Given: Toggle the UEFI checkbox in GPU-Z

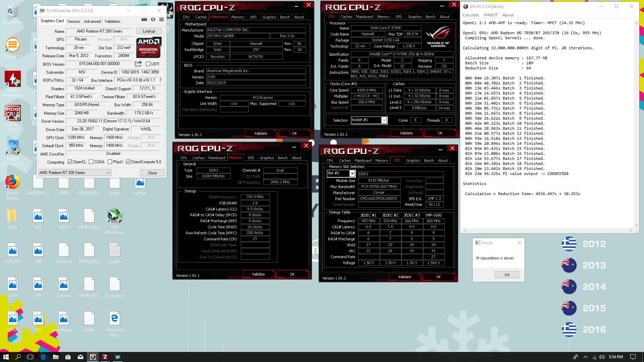Looking at the screenshot, I should (148, 64).
